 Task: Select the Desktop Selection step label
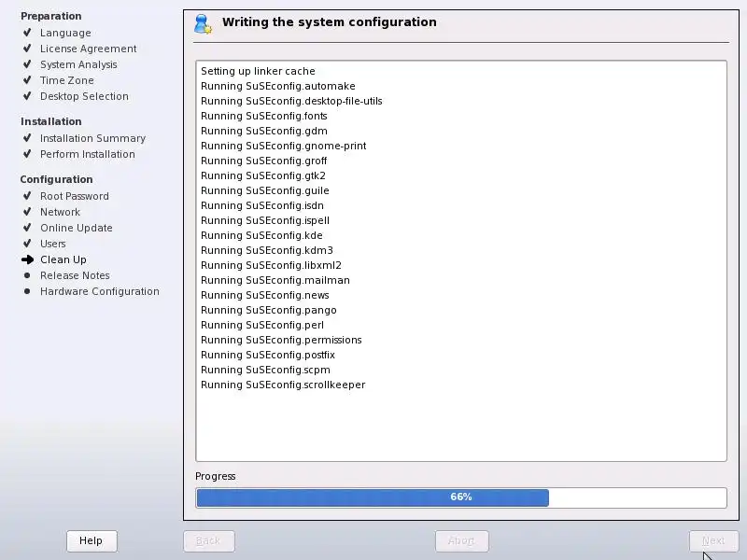coord(84,96)
